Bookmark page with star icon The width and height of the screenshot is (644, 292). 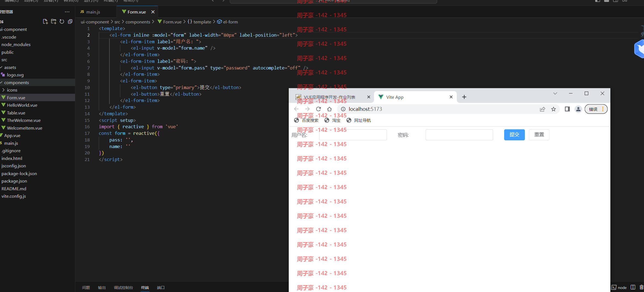tap(554, 109)
